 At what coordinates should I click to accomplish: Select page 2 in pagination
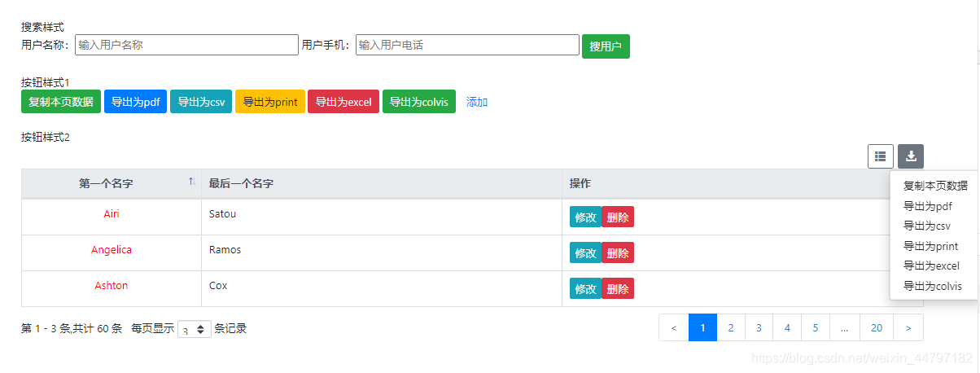(x=731, y=327)
